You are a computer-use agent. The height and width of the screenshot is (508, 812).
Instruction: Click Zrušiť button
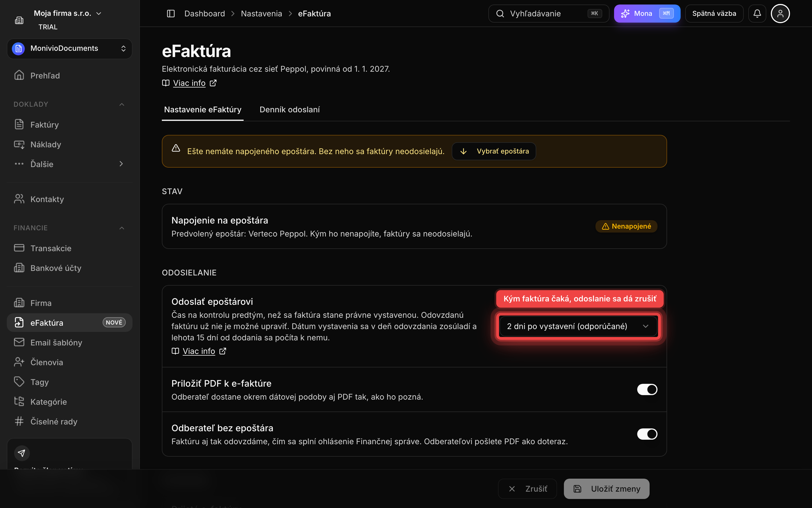pos(527,489)
